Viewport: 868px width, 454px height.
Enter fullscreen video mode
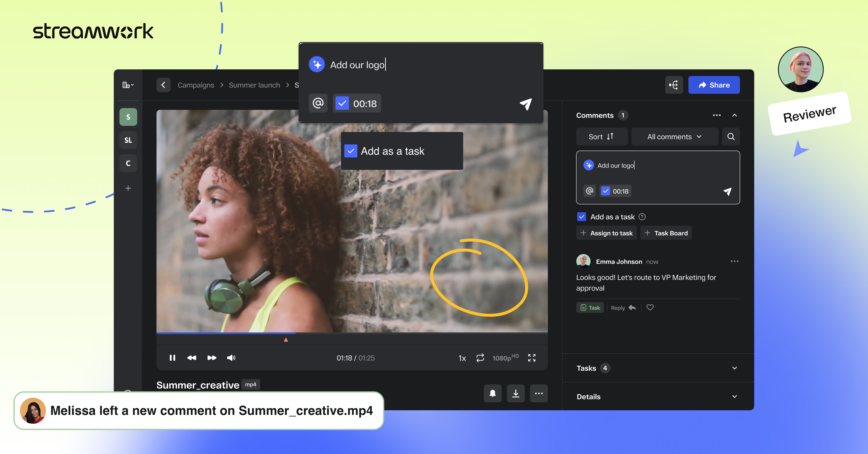point(532,358)
